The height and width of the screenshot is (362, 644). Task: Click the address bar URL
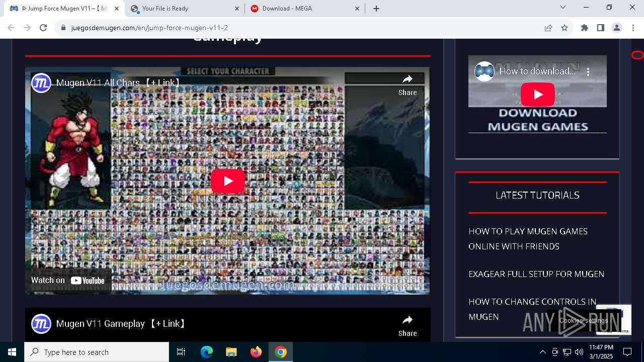149,28
